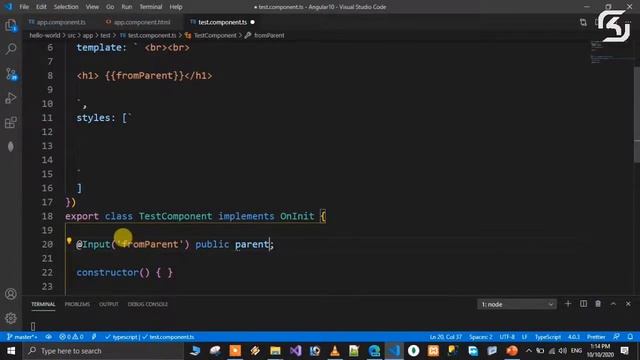Open Windows action center icon
The width and height of the screenshot is (640, 360).
624,351
